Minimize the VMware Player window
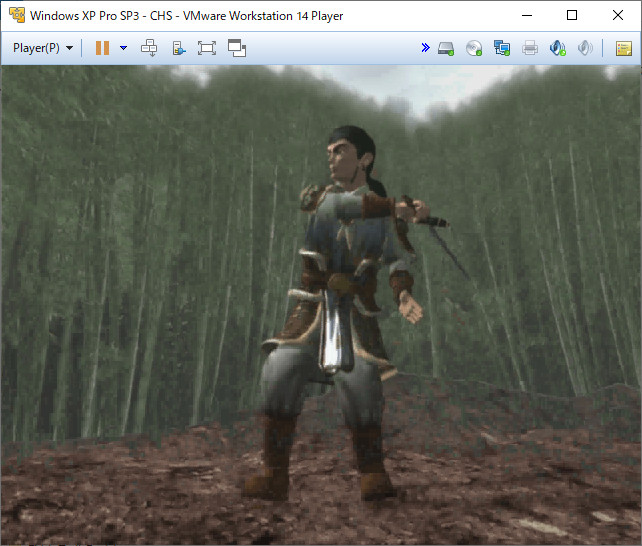This screenshot has height=546, width=642. [527, 16]
